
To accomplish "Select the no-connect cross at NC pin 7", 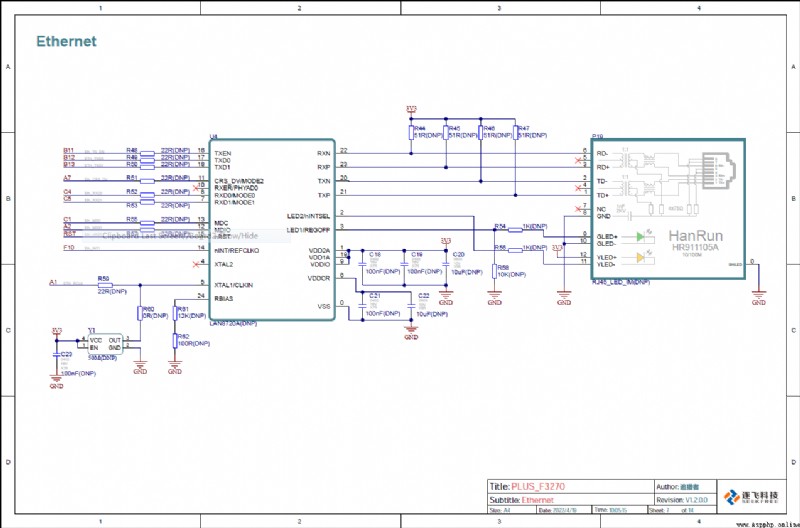I will coord(578,209).
